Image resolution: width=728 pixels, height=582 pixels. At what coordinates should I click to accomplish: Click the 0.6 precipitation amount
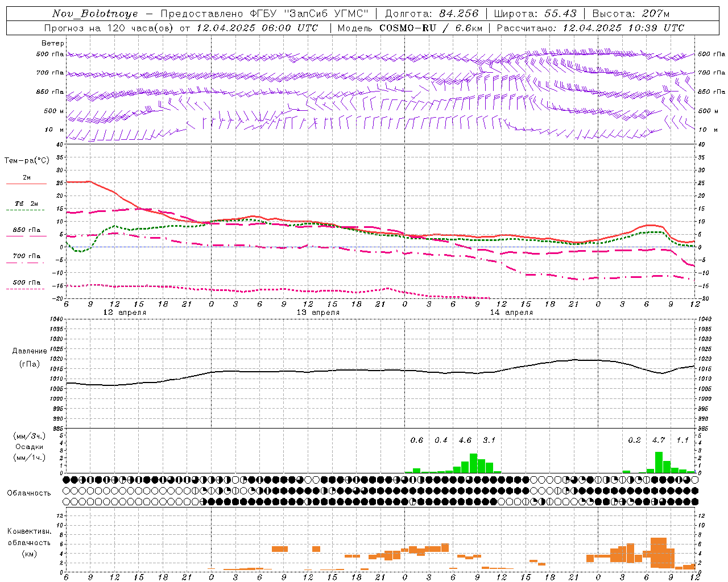(417, 440)
